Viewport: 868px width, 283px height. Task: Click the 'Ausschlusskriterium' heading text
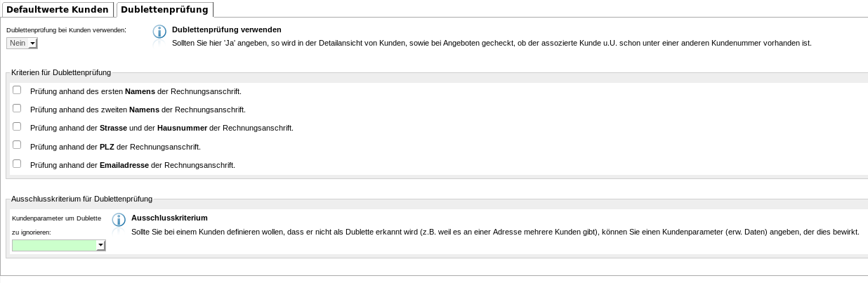169,218
